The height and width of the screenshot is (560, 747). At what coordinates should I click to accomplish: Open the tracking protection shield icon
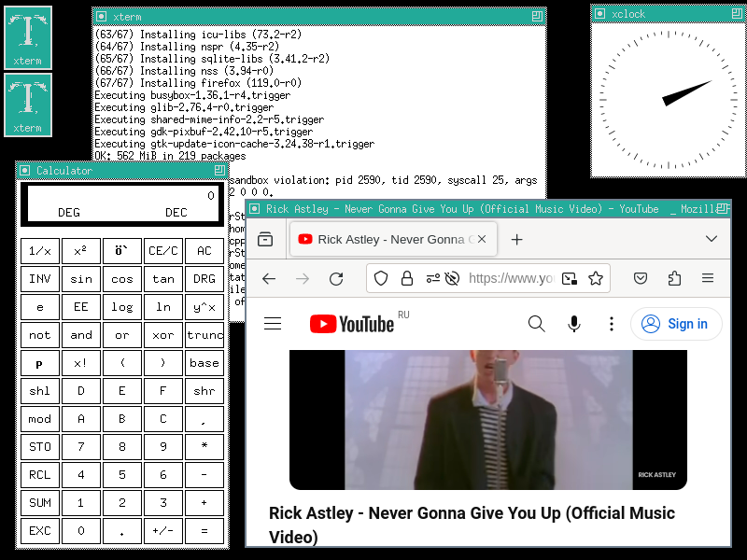[x=381, y=278]
